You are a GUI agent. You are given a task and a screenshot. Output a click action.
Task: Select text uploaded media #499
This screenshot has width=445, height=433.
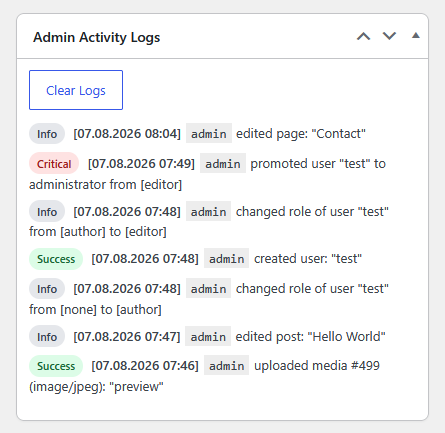click(317, 366)
